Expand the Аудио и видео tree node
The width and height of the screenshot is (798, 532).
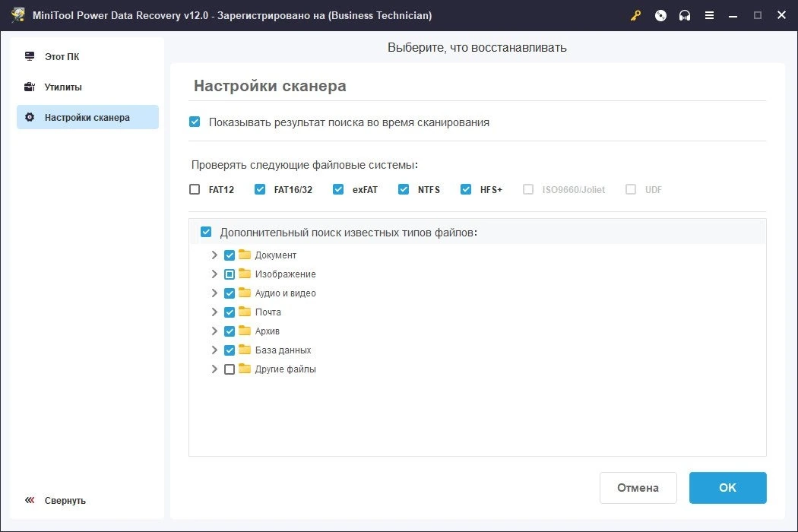pos(214,293)
